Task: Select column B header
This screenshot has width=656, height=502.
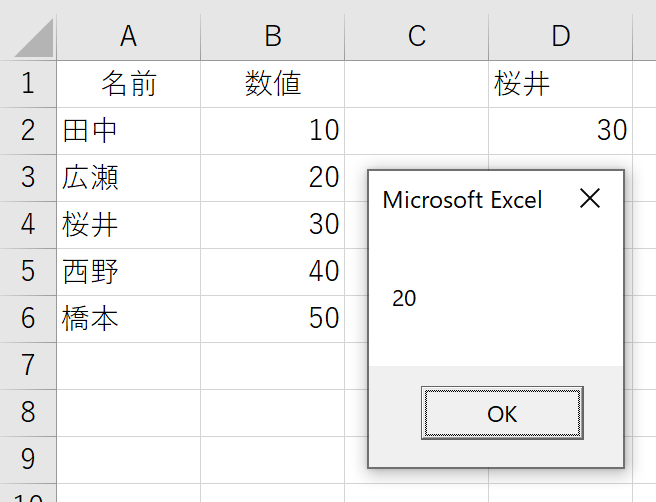Action: pos(273,37)
